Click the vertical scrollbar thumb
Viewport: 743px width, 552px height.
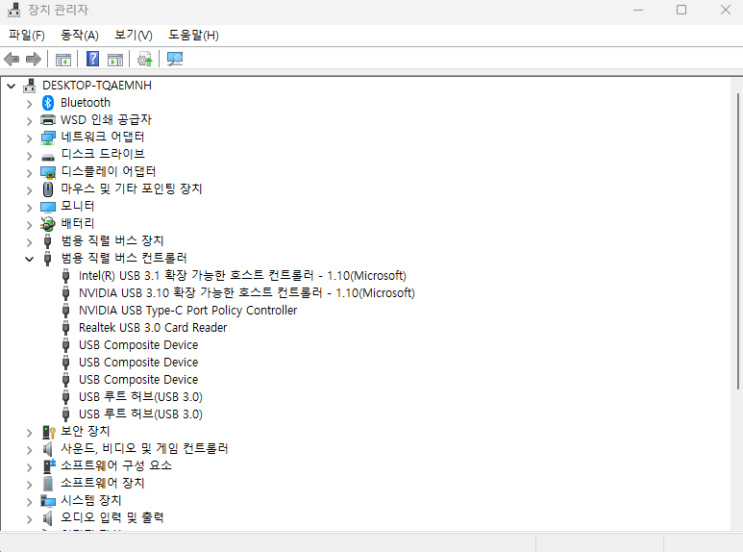(x=737, y=242)
